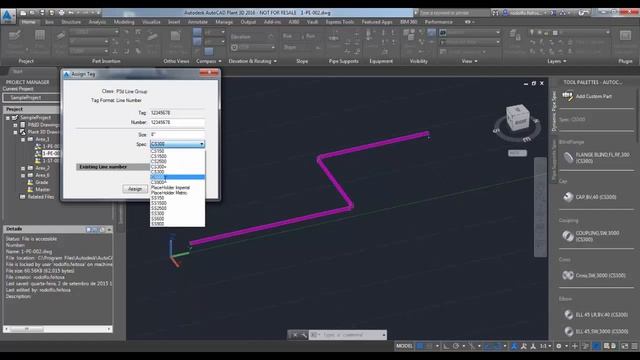Open the SampleProject current project dropdown

coord(31,98)
